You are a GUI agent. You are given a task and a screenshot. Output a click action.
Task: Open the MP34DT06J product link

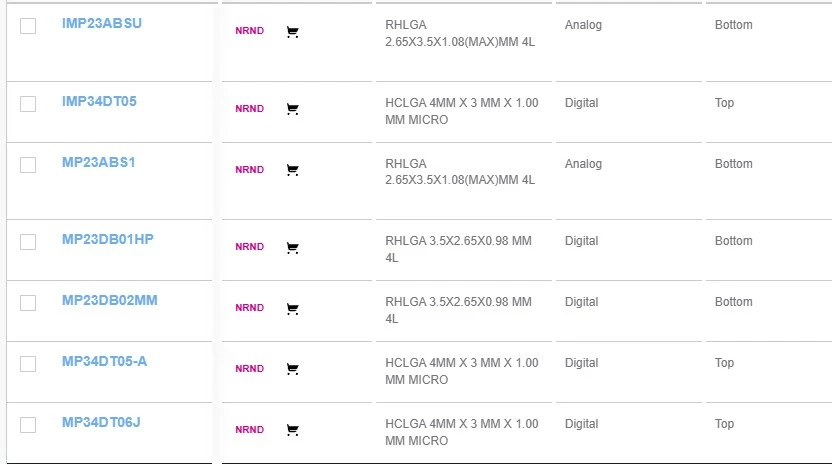point(101,422)
